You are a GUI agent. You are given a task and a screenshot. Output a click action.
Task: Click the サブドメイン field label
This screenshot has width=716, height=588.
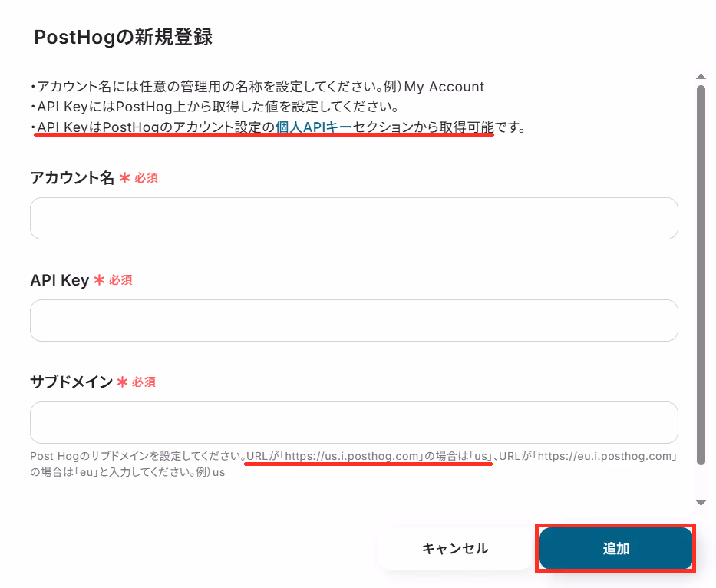(x=71, y=382)
